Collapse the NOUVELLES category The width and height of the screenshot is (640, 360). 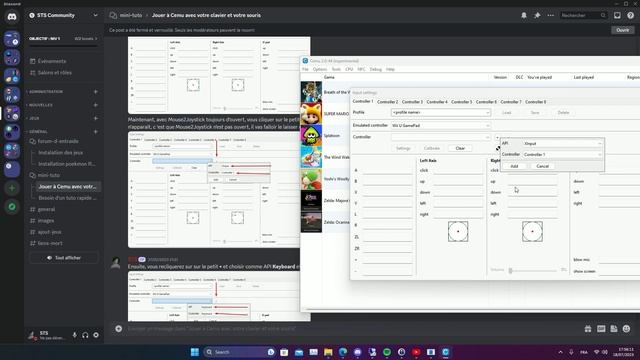pos(40,105)
